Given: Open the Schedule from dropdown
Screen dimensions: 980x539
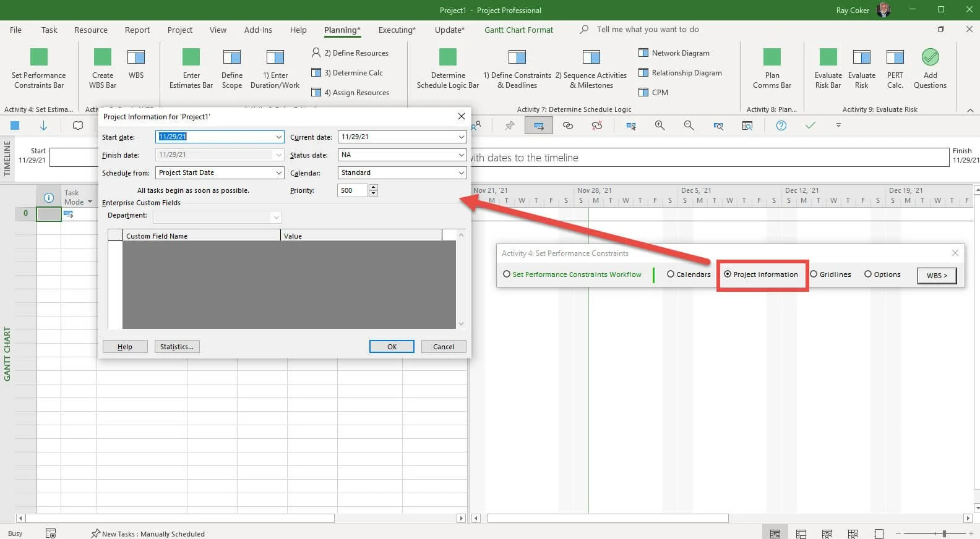Looking at the screenshot, I should (278, 172).
